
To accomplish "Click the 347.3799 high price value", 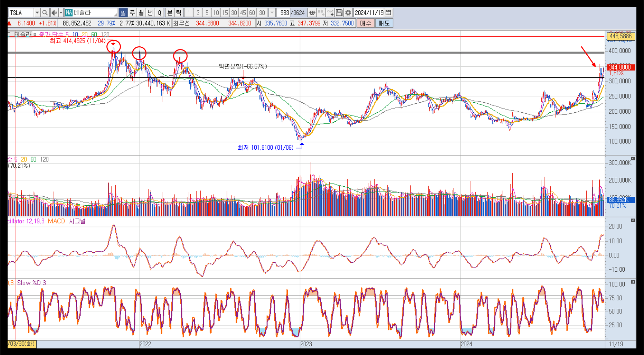I will (309, 23).
